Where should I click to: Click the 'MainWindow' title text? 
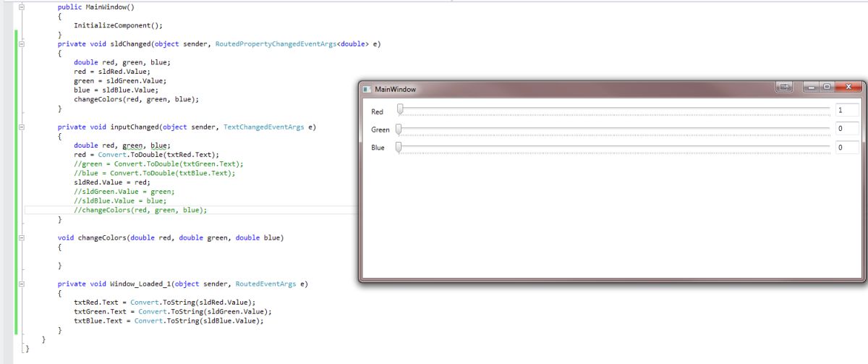click(395, 89)
